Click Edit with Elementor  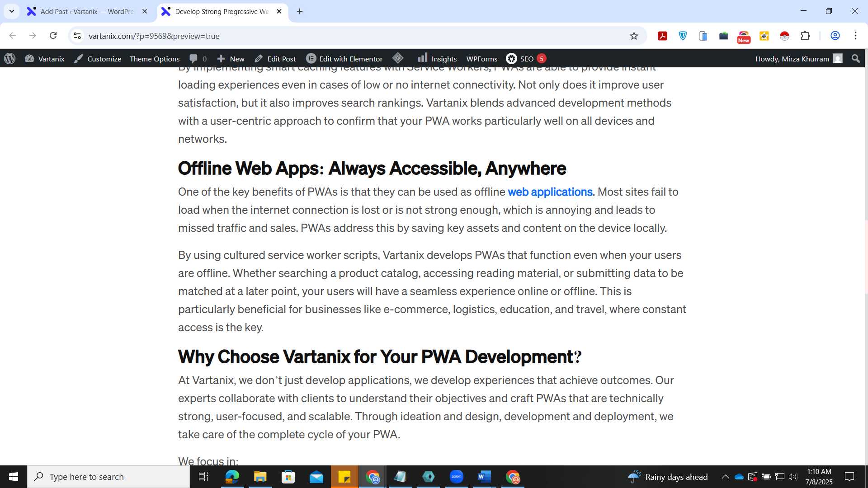[344, 59]
